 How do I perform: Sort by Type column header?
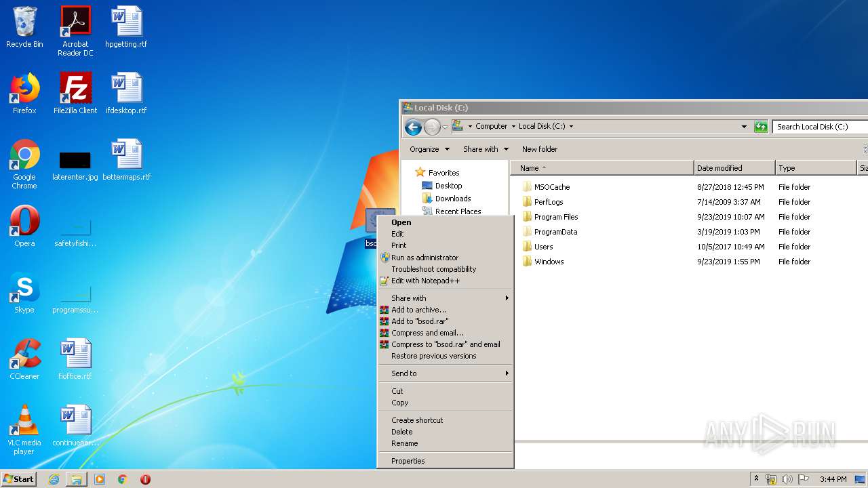(x=816, y=168)
